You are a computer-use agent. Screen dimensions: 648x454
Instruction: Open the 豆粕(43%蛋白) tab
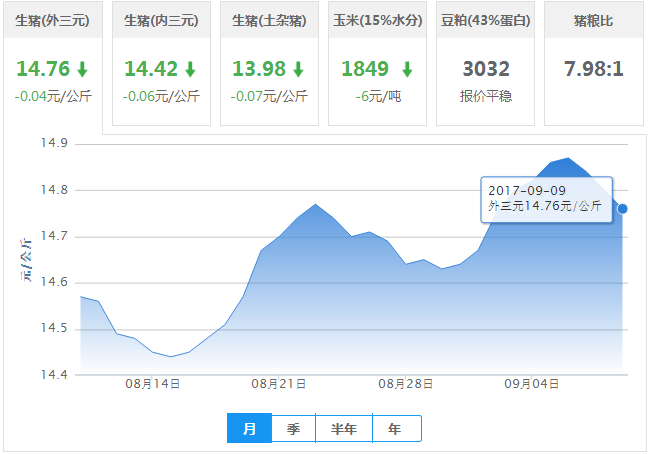pyautogui.click(x=485, y=20)
